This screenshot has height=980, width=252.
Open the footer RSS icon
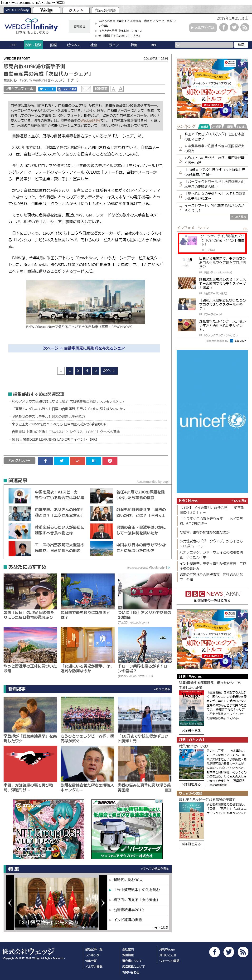click(243, 951)
